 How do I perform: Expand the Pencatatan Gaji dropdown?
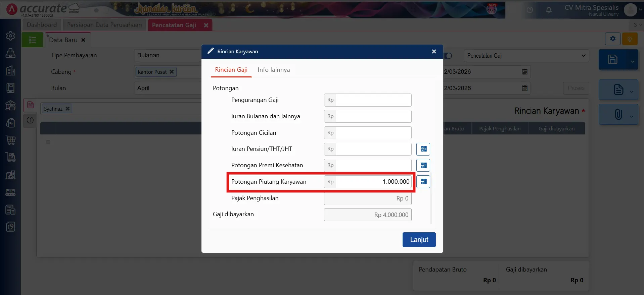[x=526, y=56]
